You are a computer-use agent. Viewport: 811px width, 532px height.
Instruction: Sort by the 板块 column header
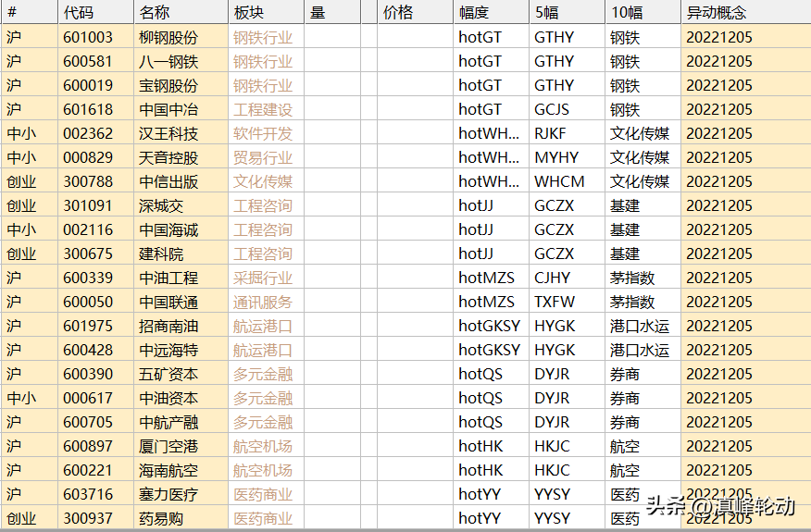(x=266, y=12)
